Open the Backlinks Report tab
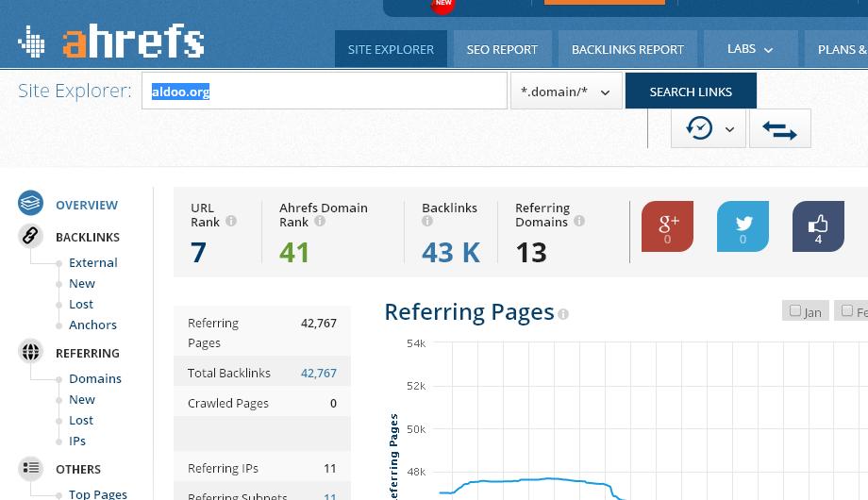The width and height of the screenshot is (868, 500). 627,49
